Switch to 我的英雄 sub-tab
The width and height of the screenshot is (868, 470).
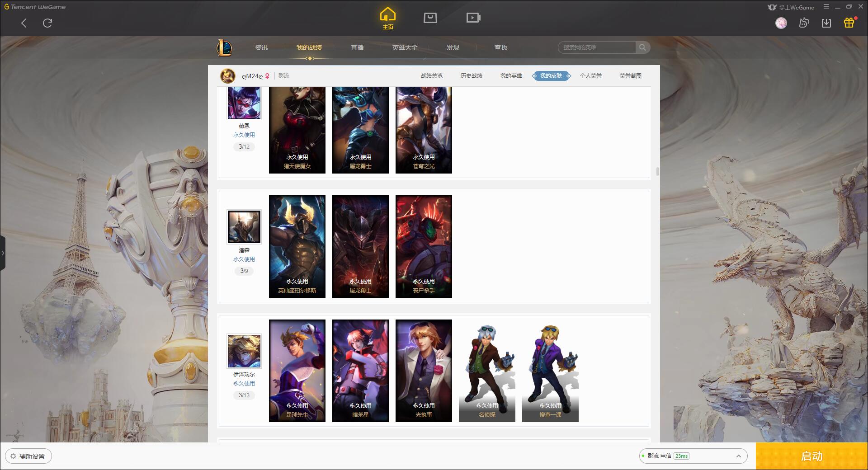[x=511, y=76]
